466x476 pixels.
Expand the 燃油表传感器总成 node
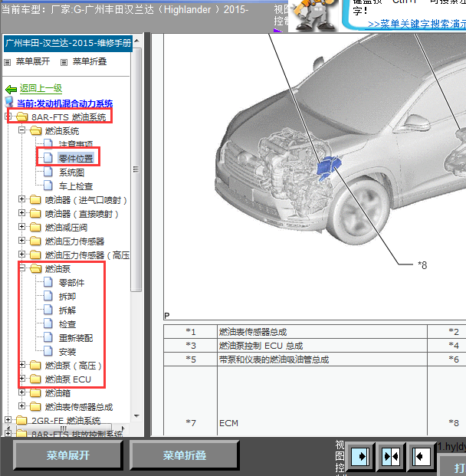point(21,406)
